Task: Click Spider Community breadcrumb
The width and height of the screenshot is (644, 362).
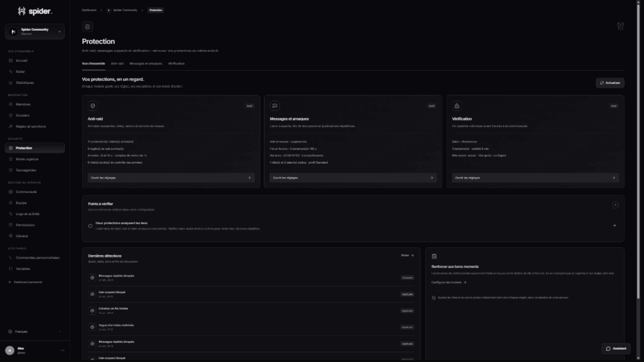Action: (x=122, y=10)
